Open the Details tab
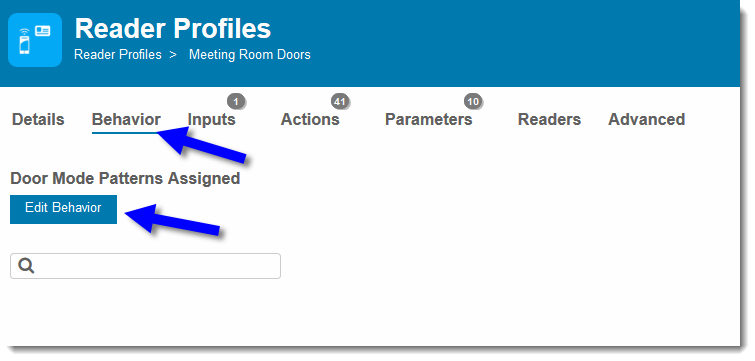The image size is (755, 361). [x=38, y=119]
